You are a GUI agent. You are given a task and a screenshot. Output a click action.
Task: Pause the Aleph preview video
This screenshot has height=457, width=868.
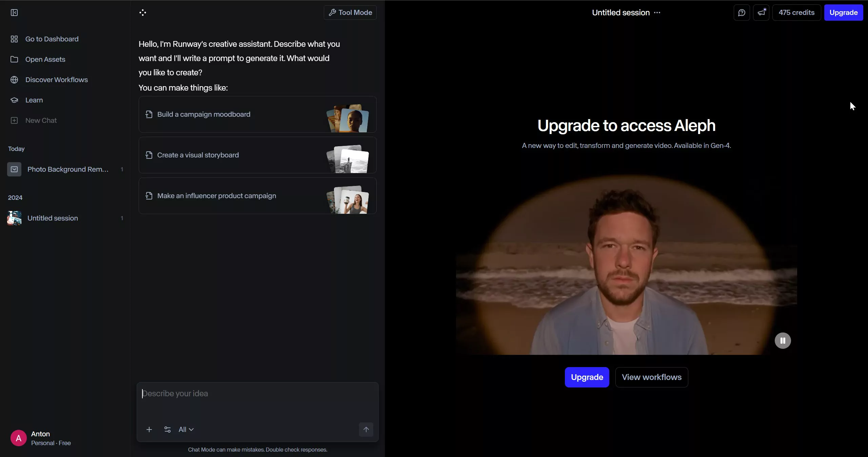[x=783, y=341]
